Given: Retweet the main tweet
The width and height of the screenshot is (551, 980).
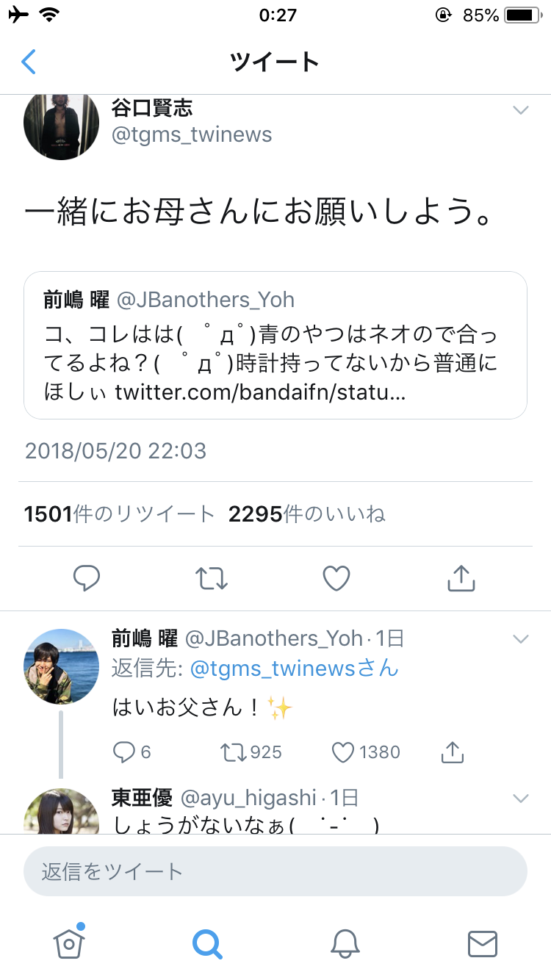Looking at the screenshot, I should click(x=212, y=579).
